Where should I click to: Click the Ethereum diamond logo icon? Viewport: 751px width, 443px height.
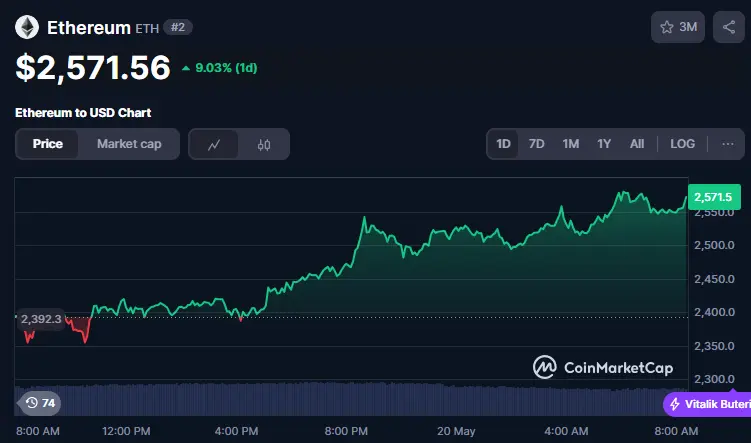coord(27,27)
